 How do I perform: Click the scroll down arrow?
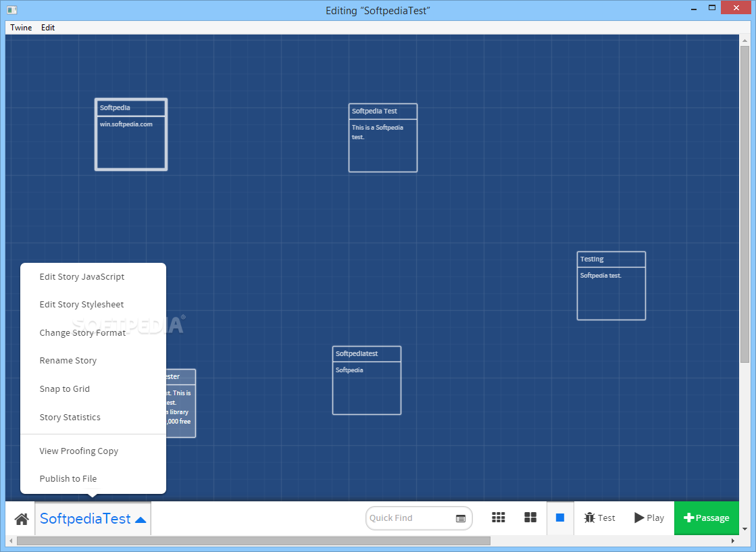[745, 529]
